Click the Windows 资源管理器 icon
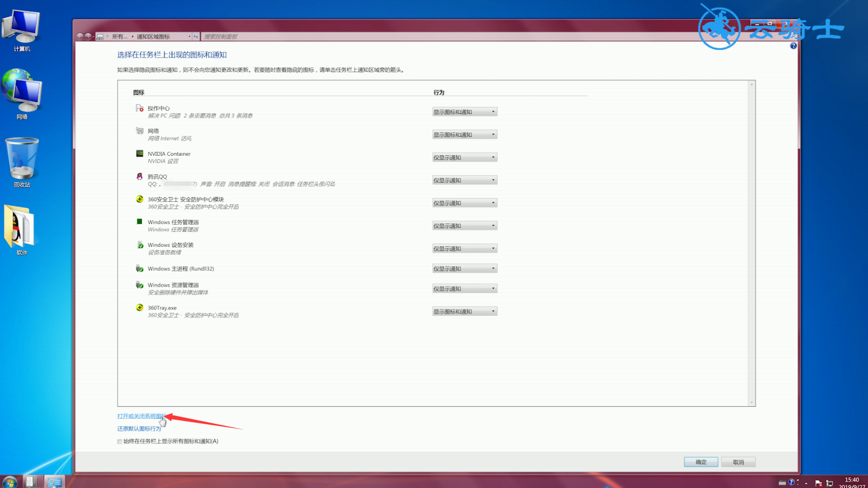 [x=140, y=285]
